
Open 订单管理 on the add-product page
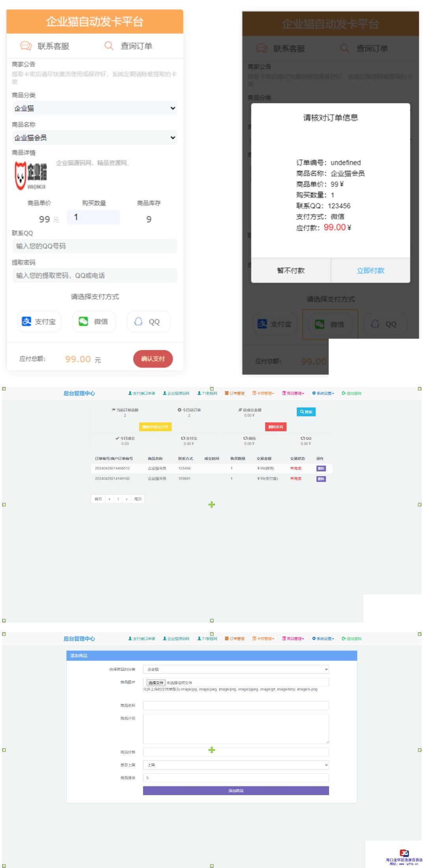(x=235, y=639)
